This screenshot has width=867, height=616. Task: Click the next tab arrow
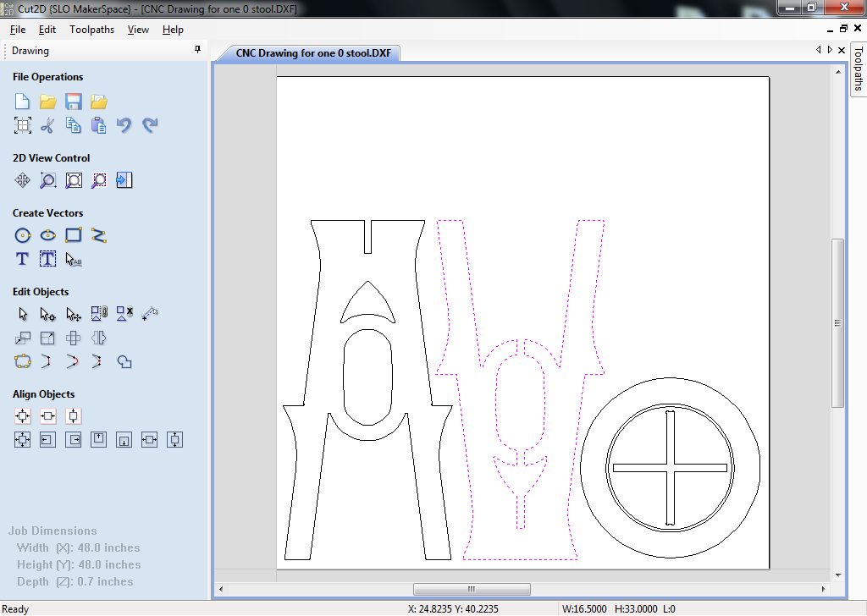(x=830, y=50)
